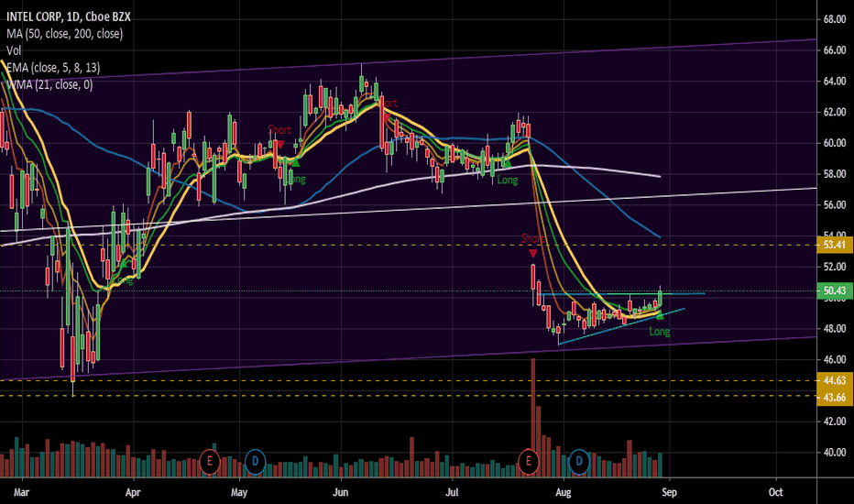The image size is (854, 504).
Task: Click the Aug label on time axis
Action: pyautogui.click(x=564, y=493)
